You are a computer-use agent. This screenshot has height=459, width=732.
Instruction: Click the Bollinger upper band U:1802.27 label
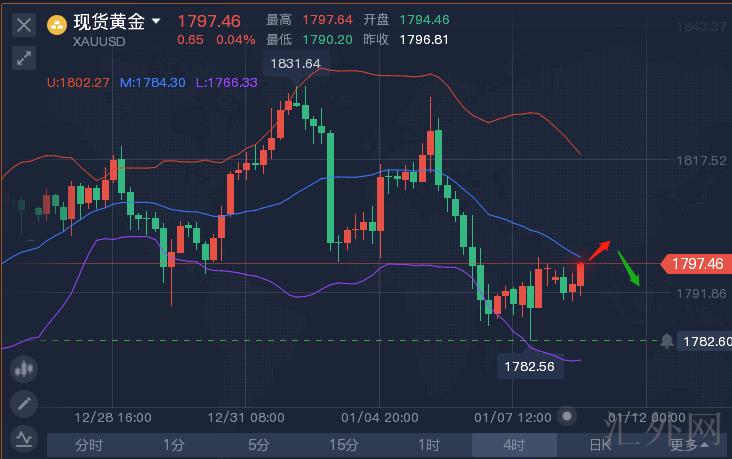[x=79, y=82]
